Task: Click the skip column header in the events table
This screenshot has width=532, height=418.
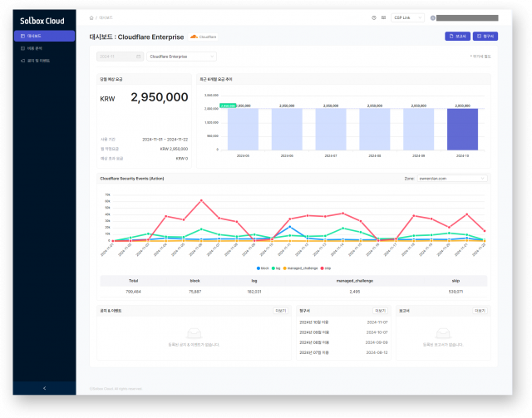Action: (456, 281)
